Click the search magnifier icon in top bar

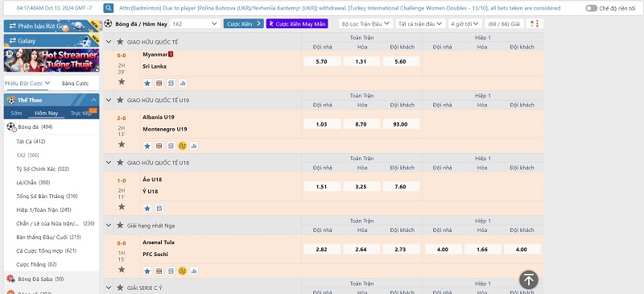pos(109,8)
